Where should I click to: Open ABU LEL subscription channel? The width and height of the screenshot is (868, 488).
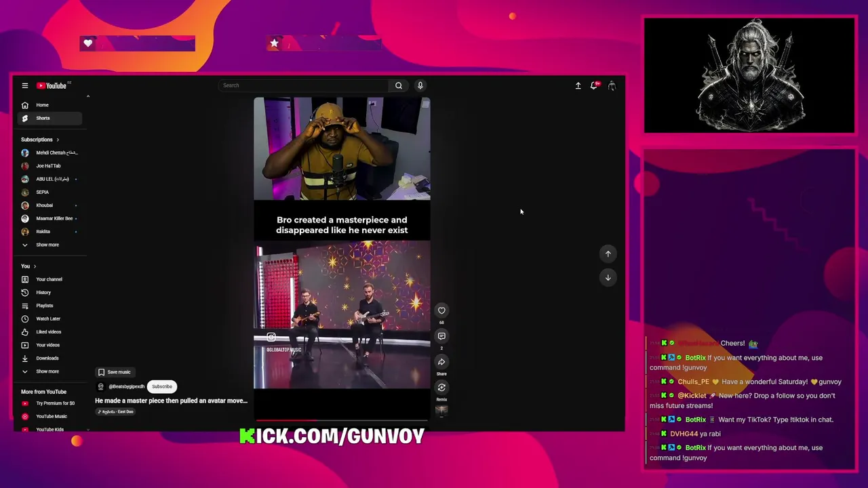pos(51,179)
